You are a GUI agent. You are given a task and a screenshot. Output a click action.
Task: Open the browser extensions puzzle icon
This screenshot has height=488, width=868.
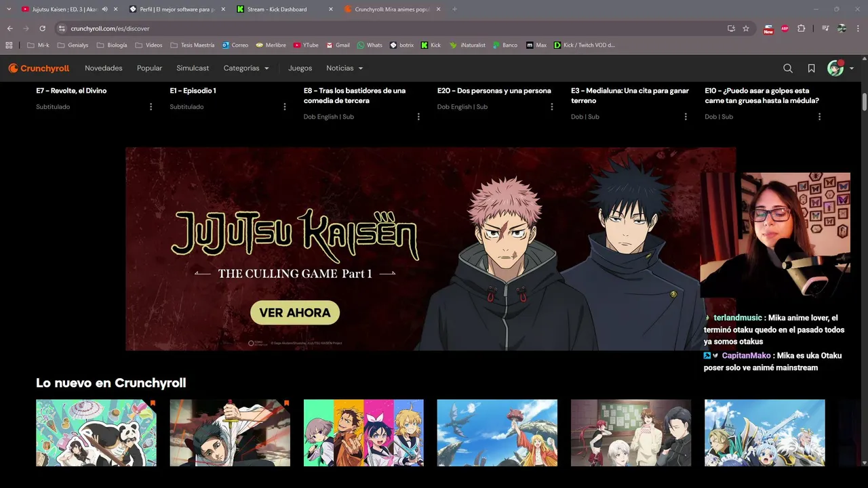pyautogui.click(x=802, y=28)
